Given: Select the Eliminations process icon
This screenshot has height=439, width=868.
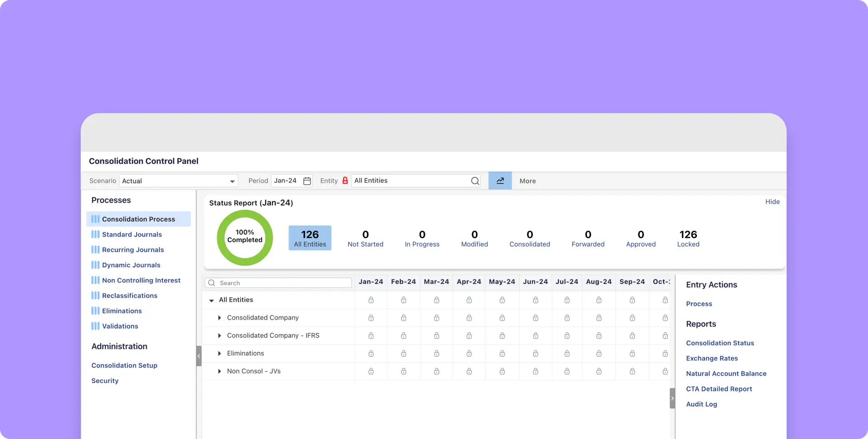Looking at the screenshot, I should (x=95, y=311).
